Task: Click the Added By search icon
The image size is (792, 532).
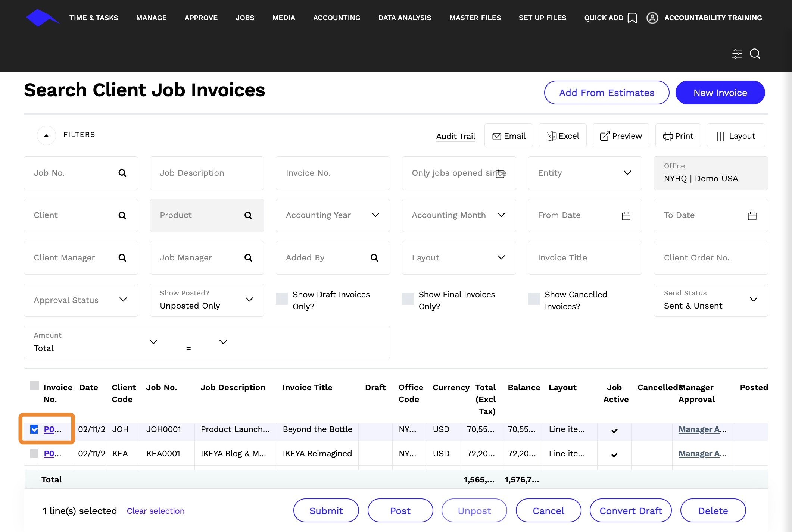Action: [374, 258]
